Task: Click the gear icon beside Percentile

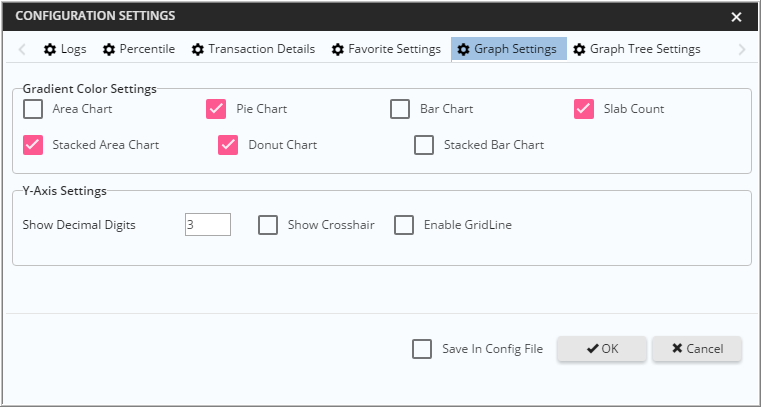Action: [109, 49]
